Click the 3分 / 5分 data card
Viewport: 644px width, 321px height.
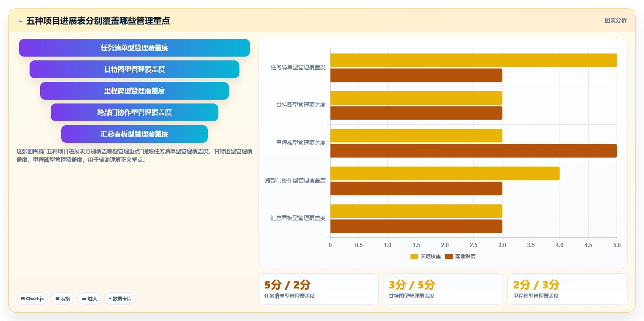[x=443, y=289]
